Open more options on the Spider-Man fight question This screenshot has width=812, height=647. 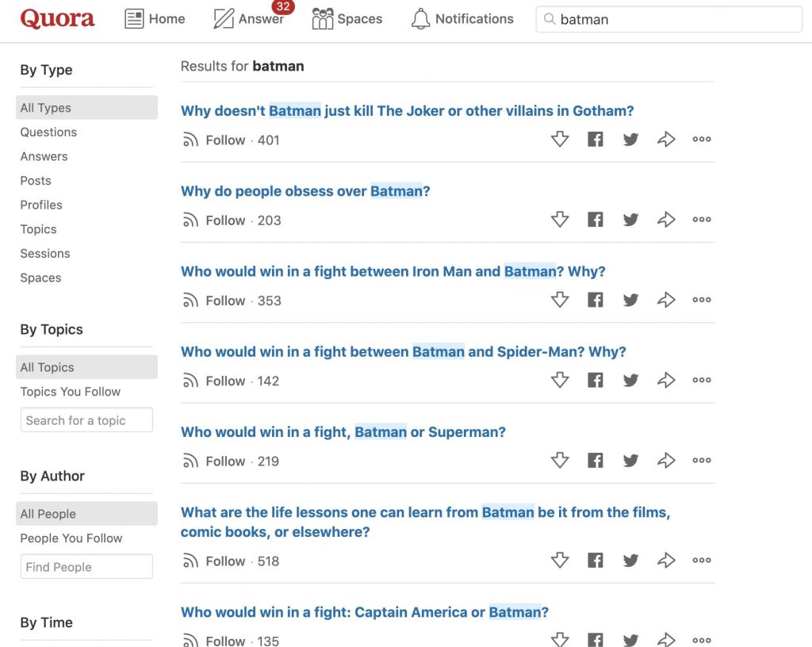tap(701, 380)
